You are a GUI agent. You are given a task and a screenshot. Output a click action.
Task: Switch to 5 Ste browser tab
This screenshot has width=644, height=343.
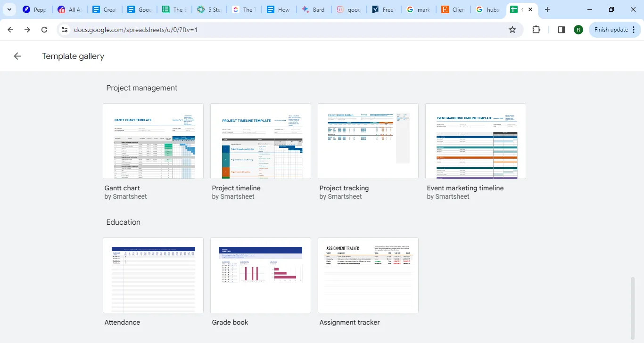[209, 9]
